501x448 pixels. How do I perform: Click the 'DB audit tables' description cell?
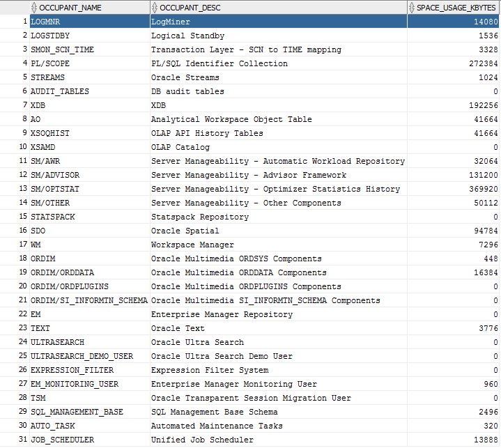pyautogui.click(x=279, y=91)
